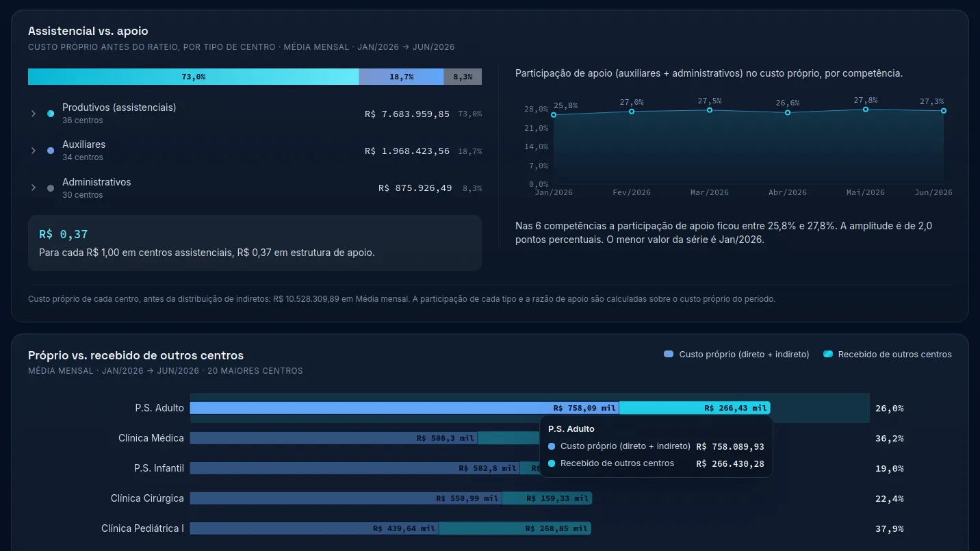The width and height of the screenshot is (980, 551).
Task: Click the 'P.S. Infantil' row label
Action: coord(159,468)
